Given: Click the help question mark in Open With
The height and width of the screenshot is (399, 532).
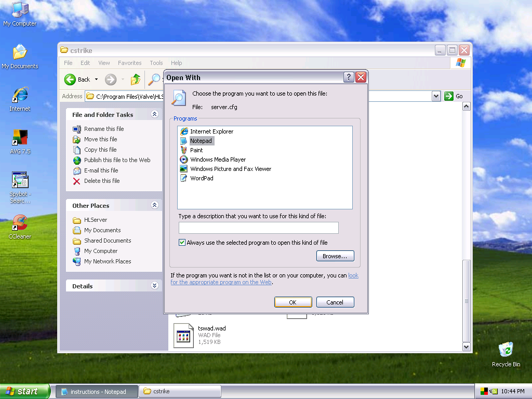Looking at the screenshot, I should click(x=349, y=77).
